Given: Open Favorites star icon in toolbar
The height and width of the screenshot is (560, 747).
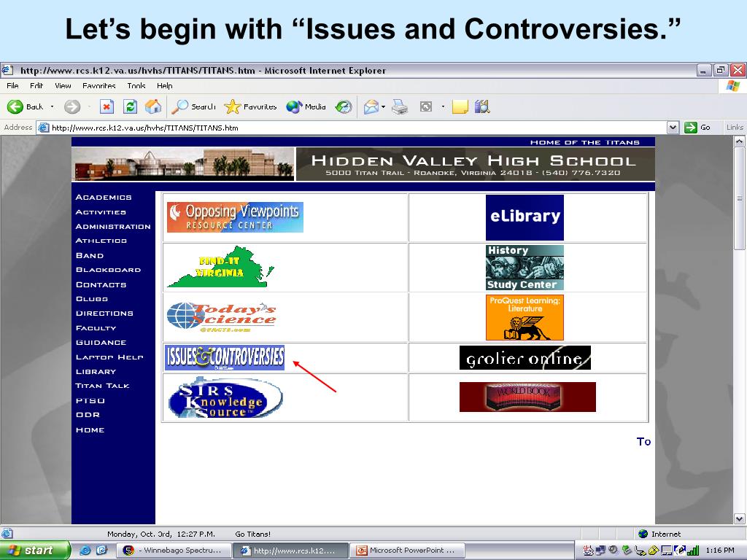Looking at the screenshot, I should point(233,106).
